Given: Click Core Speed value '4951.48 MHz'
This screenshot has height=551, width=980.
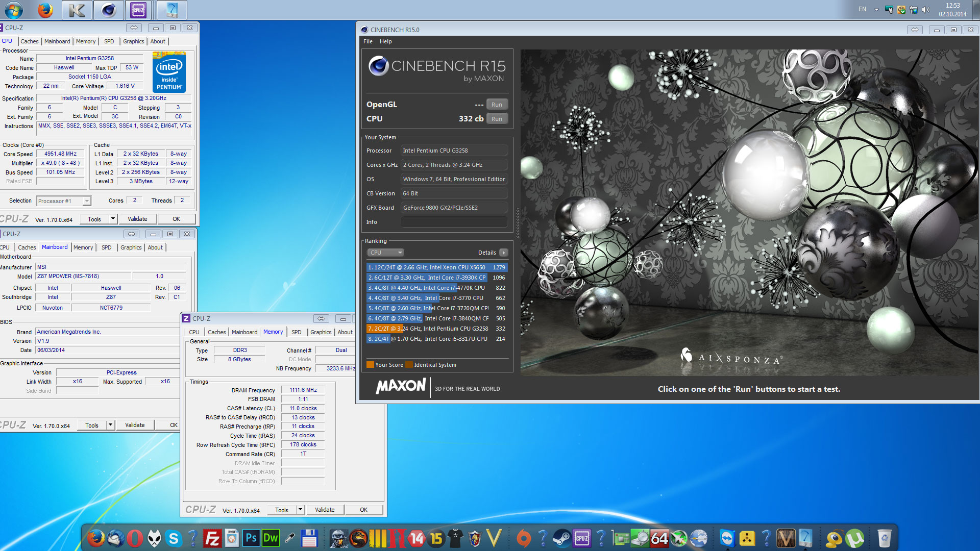Looking at the screenshot, I should [x=60, y=154].
